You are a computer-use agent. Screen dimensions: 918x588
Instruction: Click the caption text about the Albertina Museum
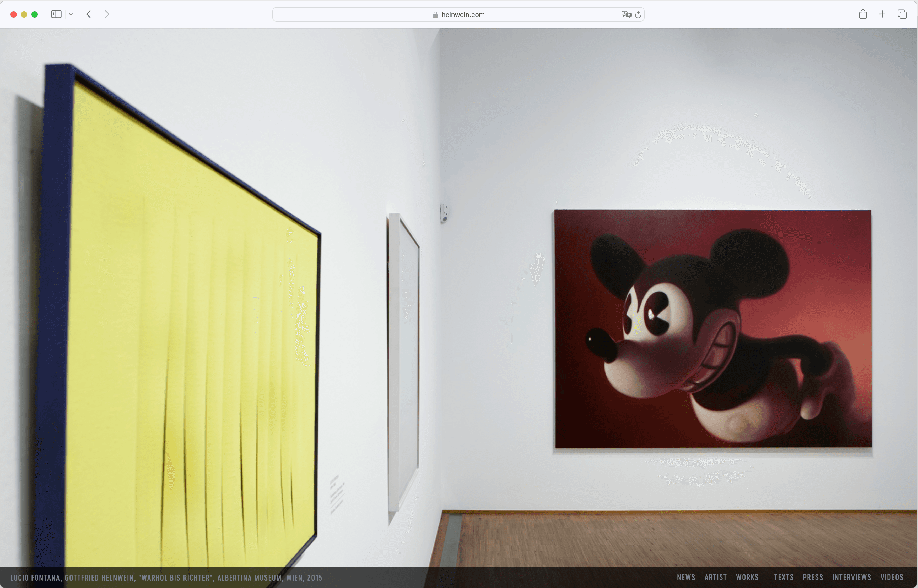[166, 578]
